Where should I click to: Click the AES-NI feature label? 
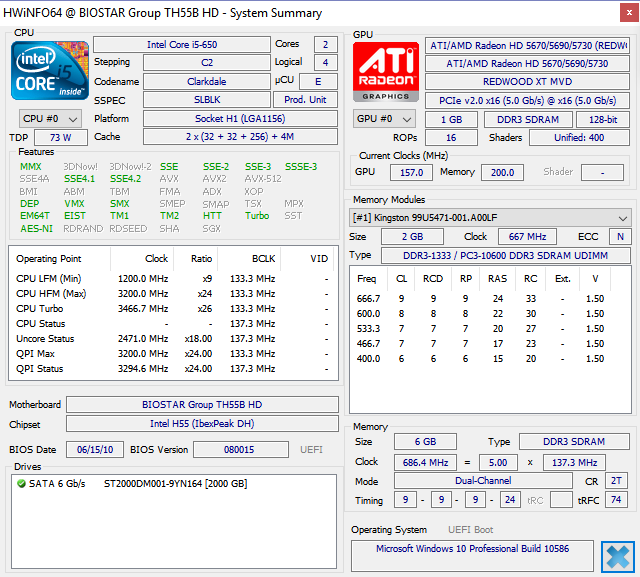(x=36, y=229)
